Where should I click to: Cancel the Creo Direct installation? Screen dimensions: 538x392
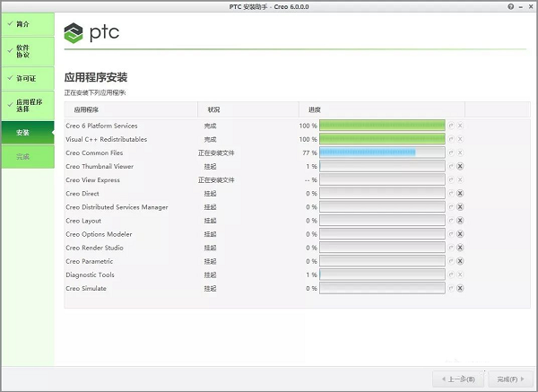[x=460, y=194]
